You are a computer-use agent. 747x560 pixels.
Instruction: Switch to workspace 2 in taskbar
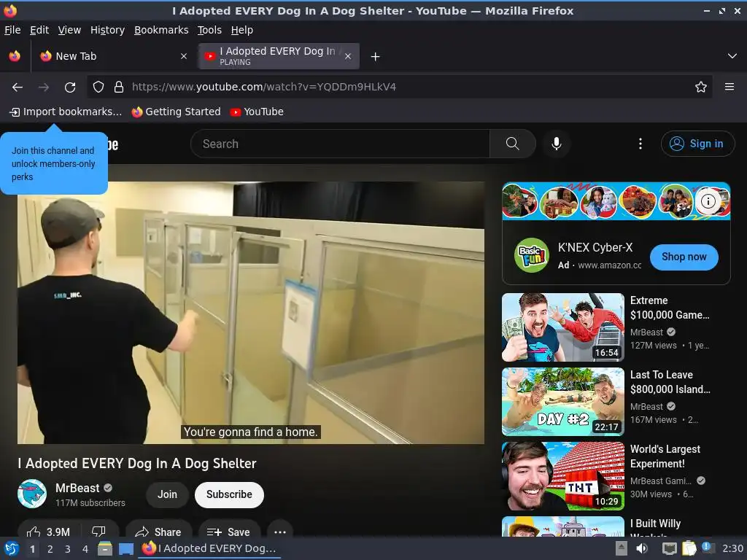(50, 549)
